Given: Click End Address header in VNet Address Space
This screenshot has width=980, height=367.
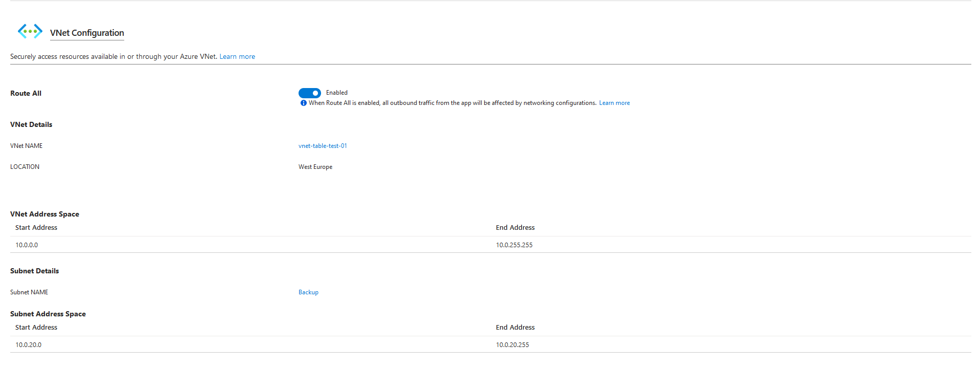Looking at the screenshot, I should pyautogui.click(x=515, y=228).
